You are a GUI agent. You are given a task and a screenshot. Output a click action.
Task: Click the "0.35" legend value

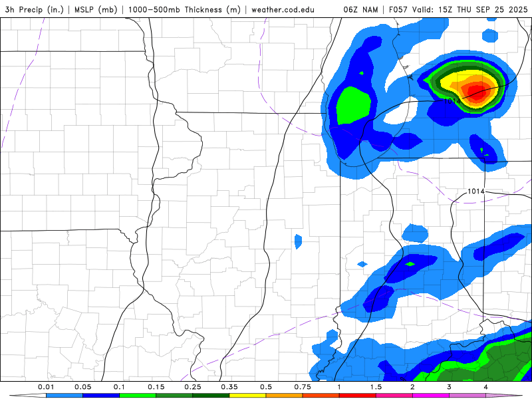coord(229,387)
